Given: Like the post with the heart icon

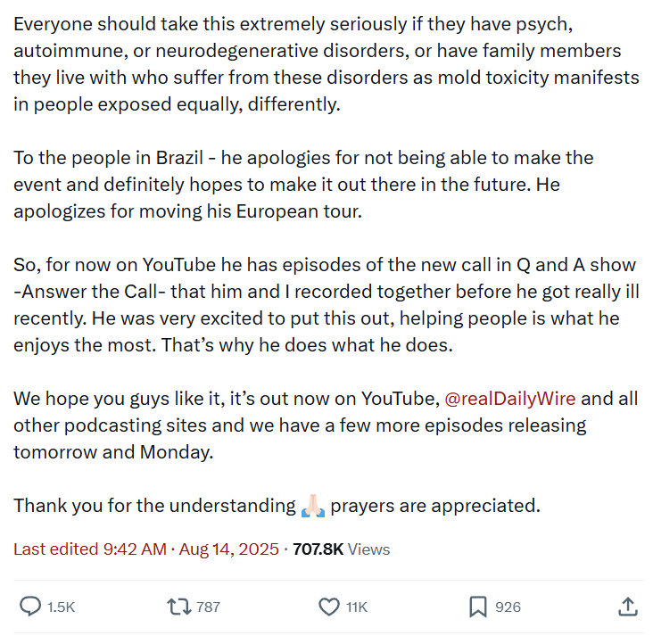Looking at the screenshot, I should tap(329, 607).
